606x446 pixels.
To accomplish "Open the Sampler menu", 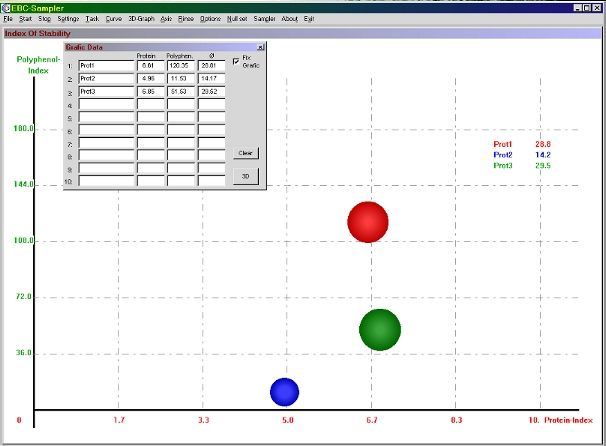I will [265, 19].
